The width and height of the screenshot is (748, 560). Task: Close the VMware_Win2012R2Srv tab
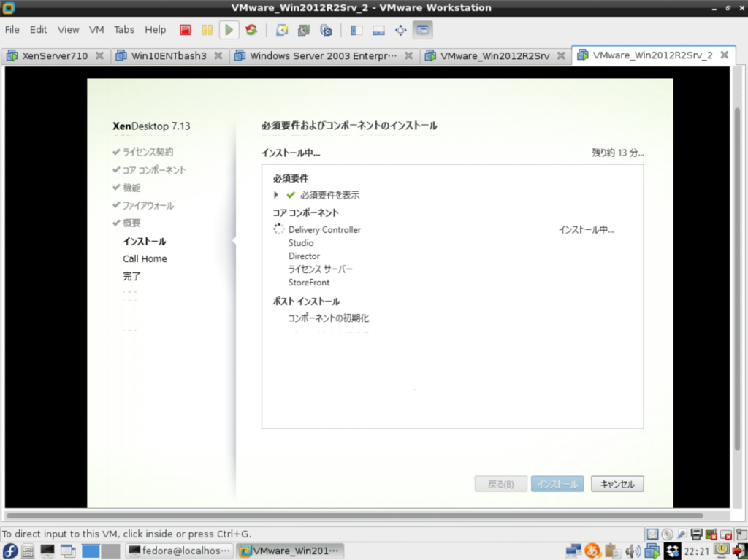tap(562, 55)
